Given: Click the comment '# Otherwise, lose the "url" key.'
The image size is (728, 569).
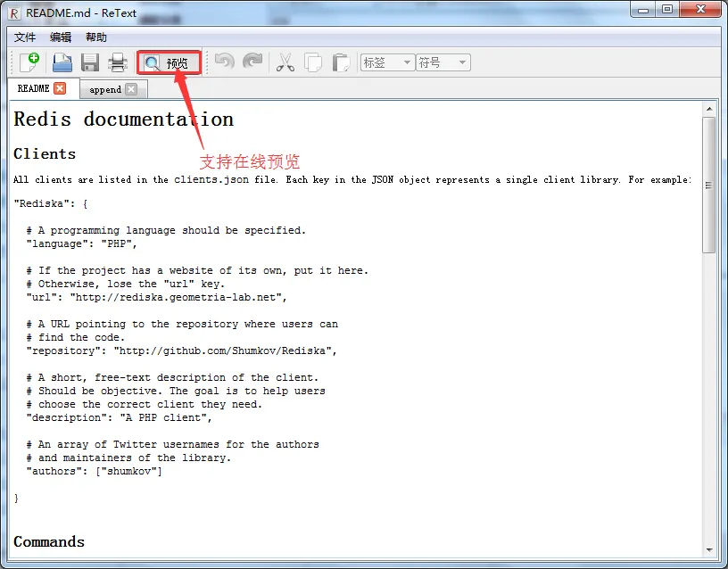Looking at the screenshot, I should coord(126,284).
